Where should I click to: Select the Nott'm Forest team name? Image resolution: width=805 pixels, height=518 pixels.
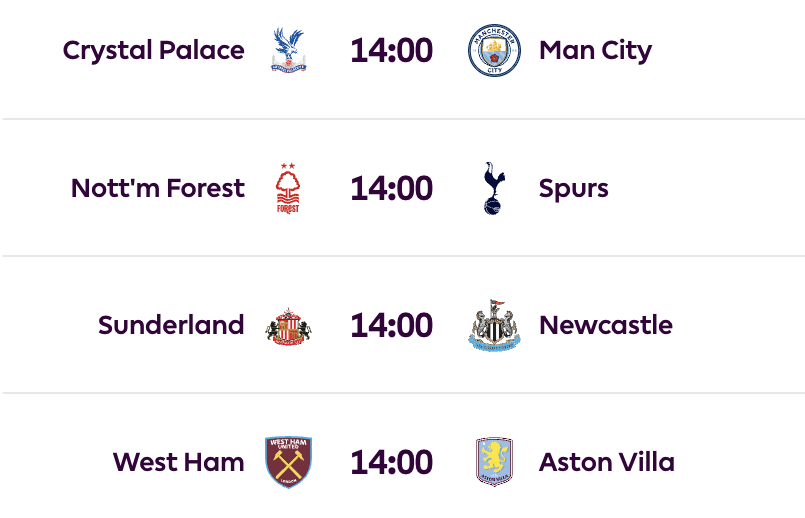point(158,188)
